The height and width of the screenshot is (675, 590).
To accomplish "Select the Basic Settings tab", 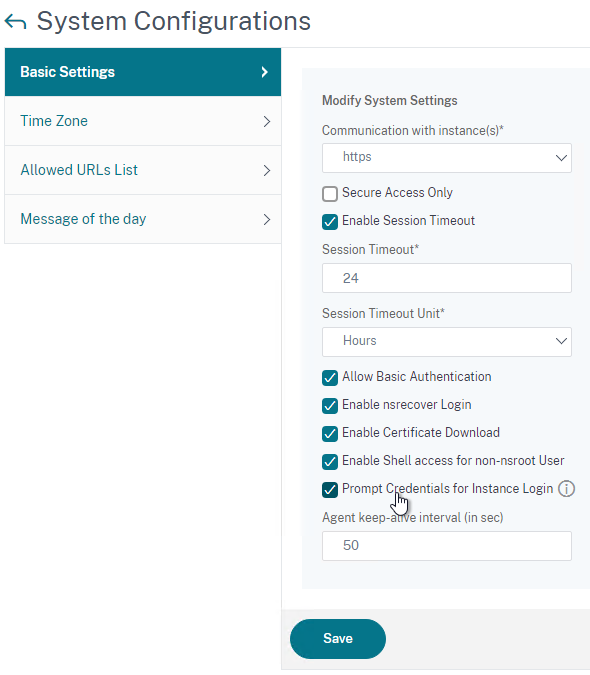I will click(143, 72).
